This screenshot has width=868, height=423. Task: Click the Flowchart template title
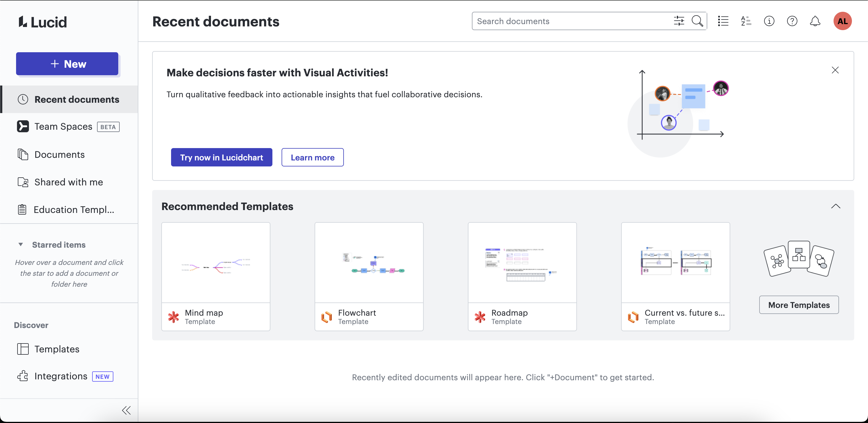tap(357, 313)
